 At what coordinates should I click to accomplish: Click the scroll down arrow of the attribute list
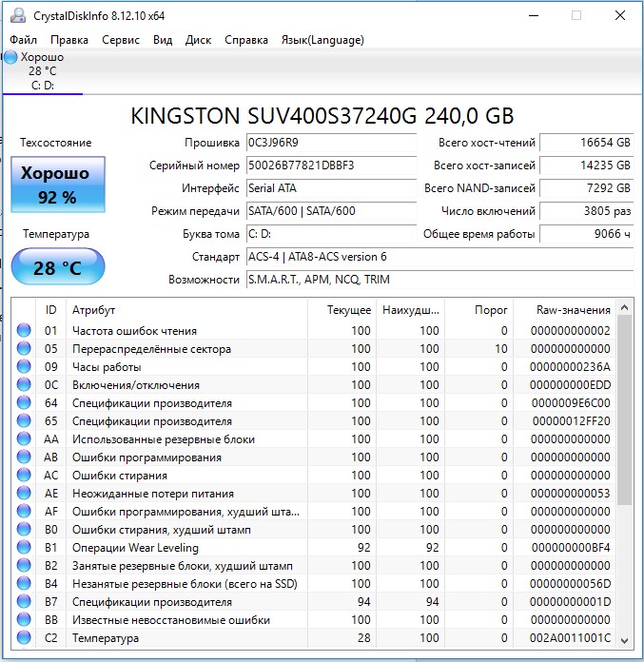click(x=625, y=640)
